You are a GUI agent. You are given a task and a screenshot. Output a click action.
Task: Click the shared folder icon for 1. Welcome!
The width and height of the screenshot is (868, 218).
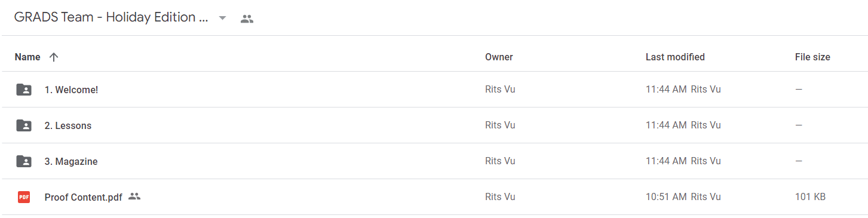click(24, 90)
